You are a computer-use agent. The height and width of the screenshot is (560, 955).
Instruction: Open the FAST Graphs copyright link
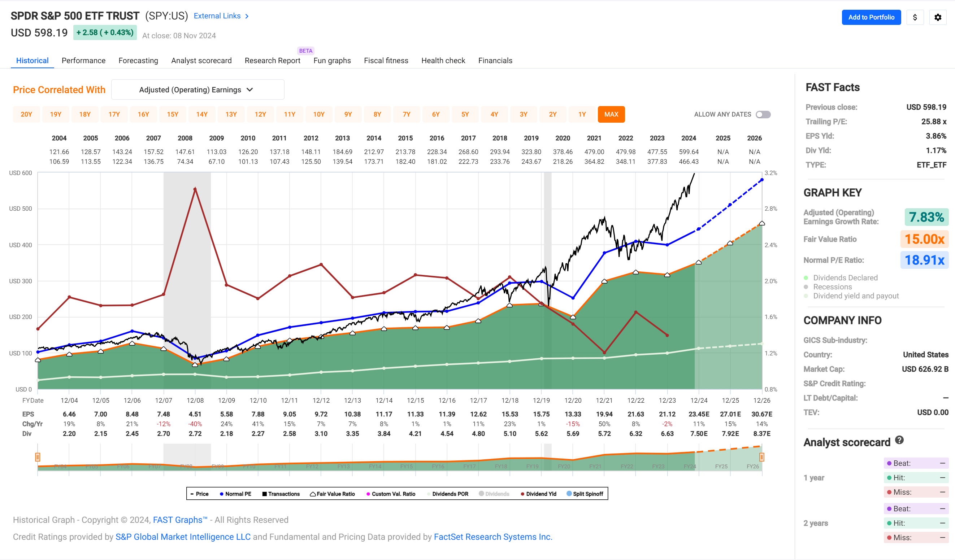tap(180, 520)
